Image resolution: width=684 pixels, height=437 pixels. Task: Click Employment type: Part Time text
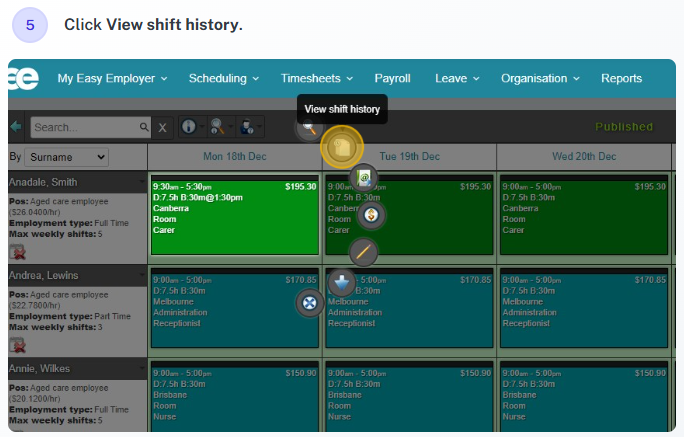tap(70, 316)
